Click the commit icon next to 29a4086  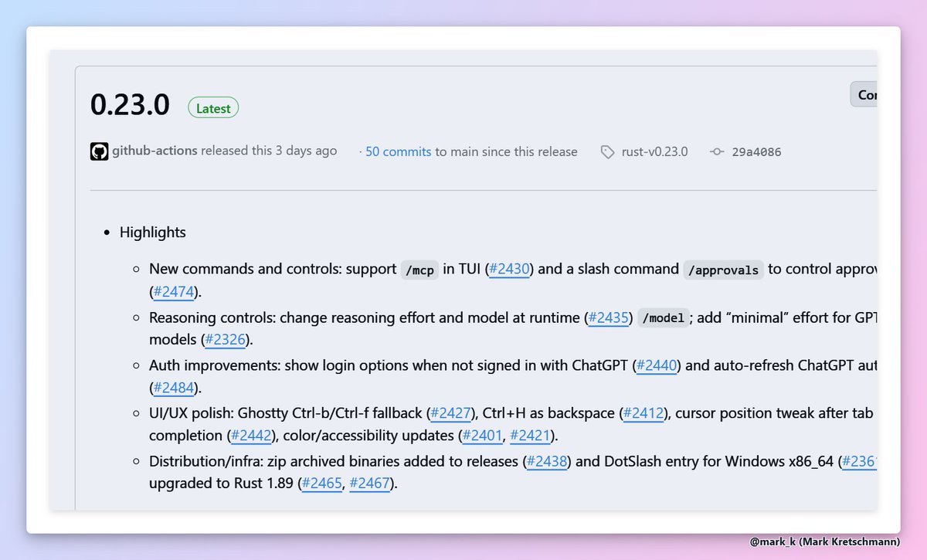(716, 151)
